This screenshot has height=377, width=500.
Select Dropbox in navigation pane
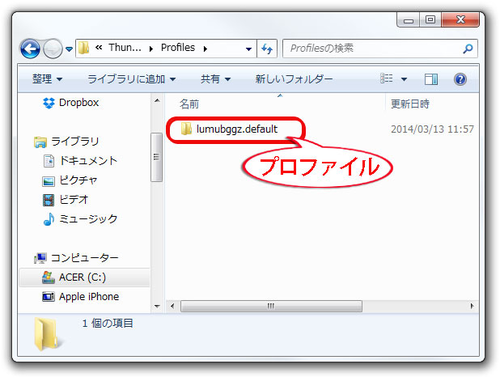tap(79, 103)
